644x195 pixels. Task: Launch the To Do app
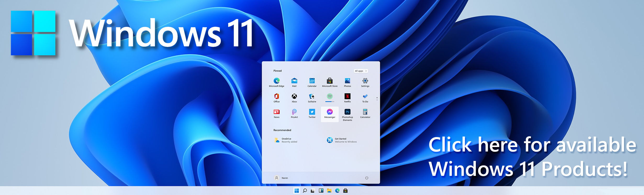coord(365,98)
